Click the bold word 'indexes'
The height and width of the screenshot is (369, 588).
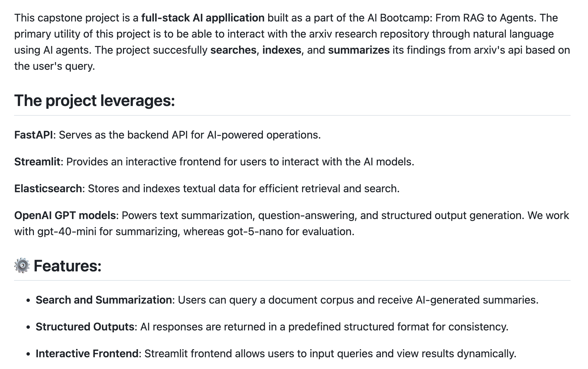(282, 50)
